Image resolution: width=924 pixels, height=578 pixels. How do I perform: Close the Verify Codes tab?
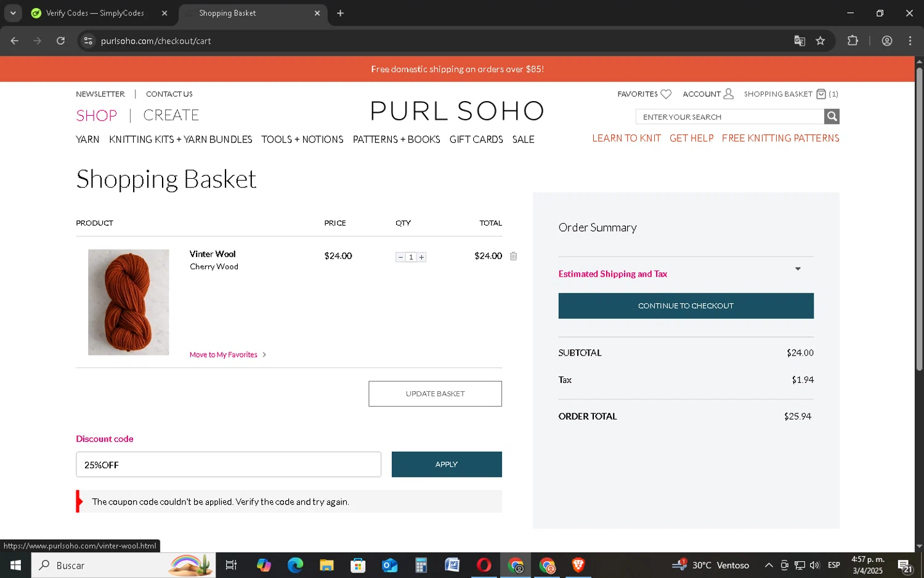(x=164, y=13)
